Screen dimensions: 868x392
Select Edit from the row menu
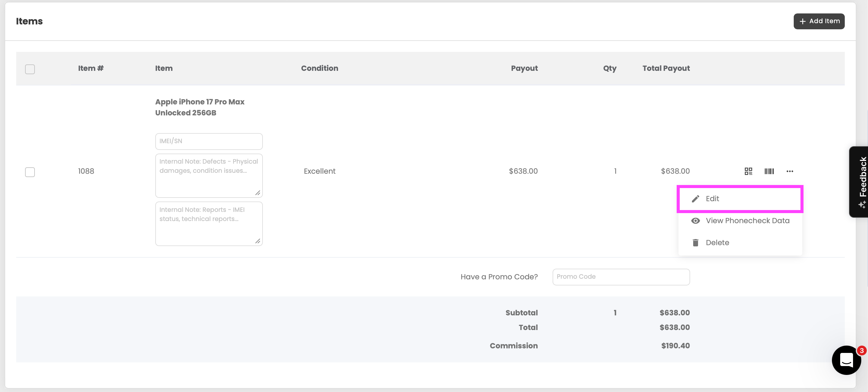pyautogui.click(x=740, y=199)
